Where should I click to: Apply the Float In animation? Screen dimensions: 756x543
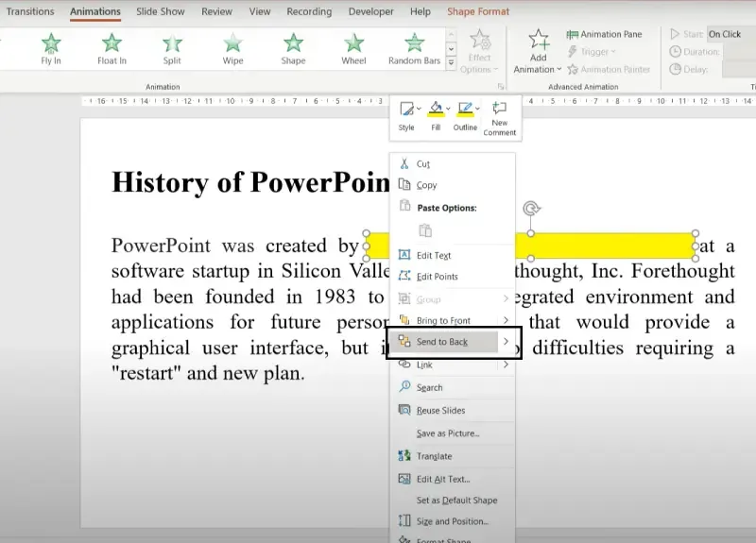pos(112,49)
